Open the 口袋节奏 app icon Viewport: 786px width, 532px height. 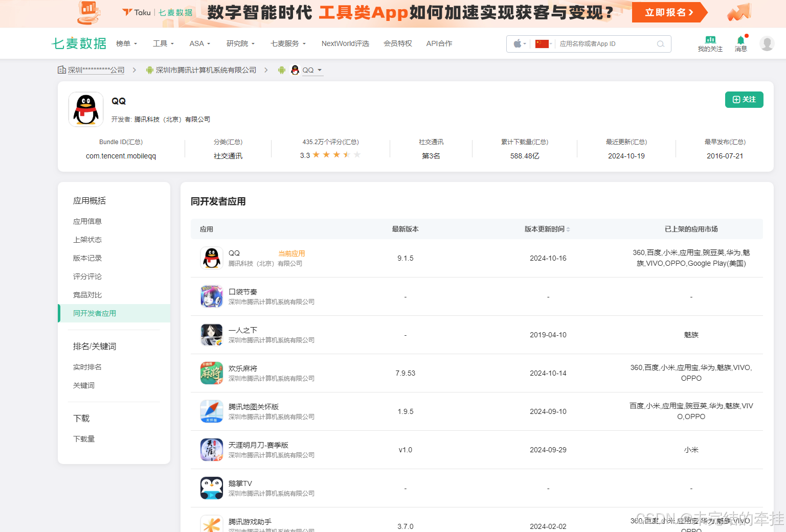(x=212, y=296)
